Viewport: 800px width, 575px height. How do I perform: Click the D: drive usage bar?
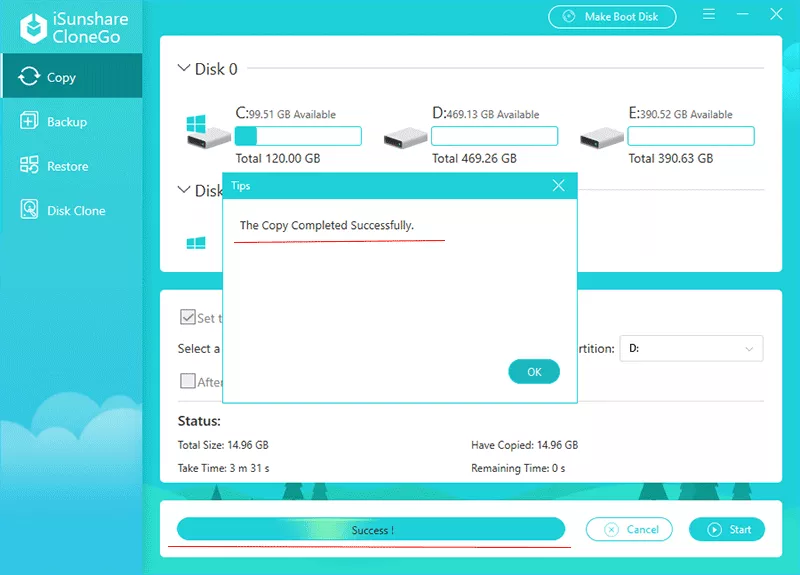click(494, 136)
